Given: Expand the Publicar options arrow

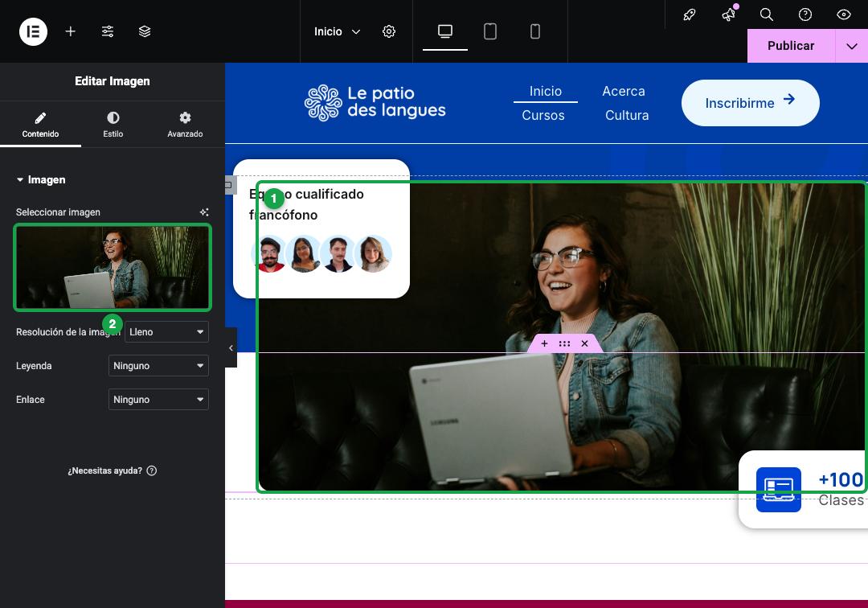Looking at the screenshot, I should pyautogui.click(x=852, y=46).
